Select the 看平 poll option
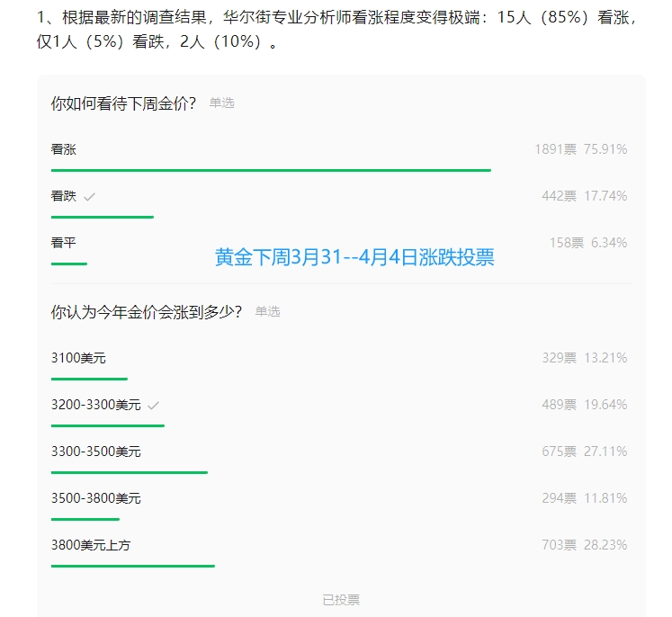This screenshot has width=672, height=617. (64, 243)
